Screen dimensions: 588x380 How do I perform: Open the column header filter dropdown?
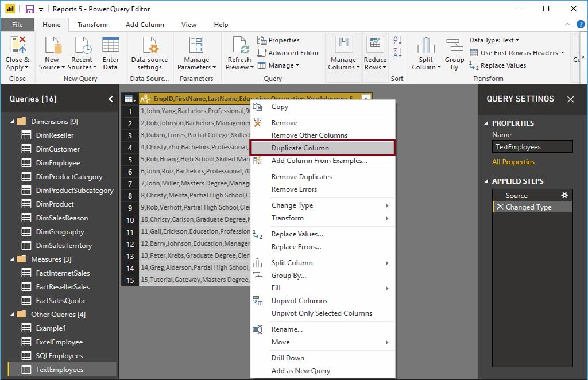(366, 99)
